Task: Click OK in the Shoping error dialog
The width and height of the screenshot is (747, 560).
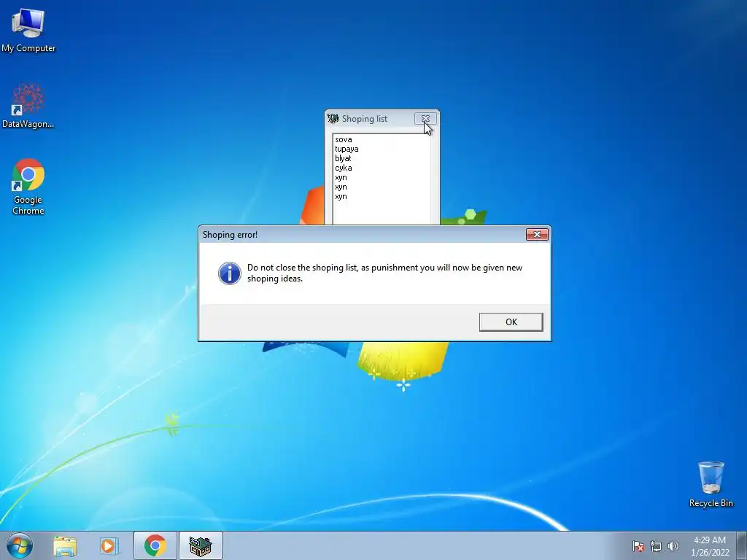Action: (511, 322)
